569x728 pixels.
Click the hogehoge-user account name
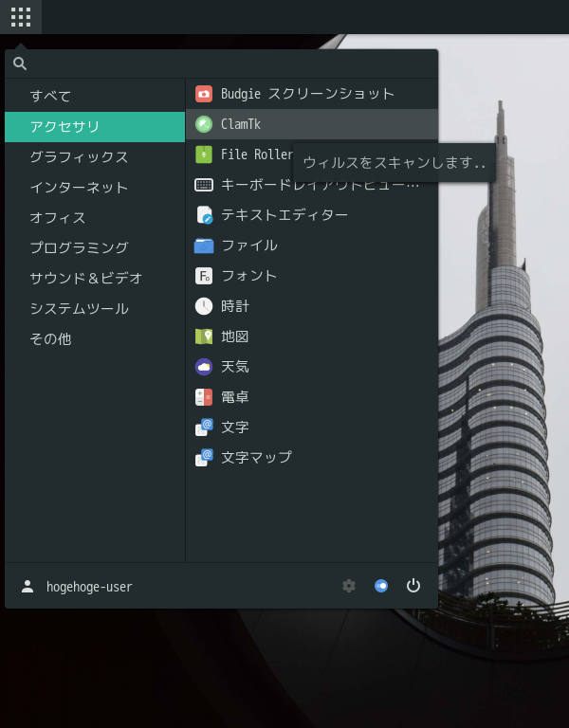pyautogui.click(x=89, y=587)
